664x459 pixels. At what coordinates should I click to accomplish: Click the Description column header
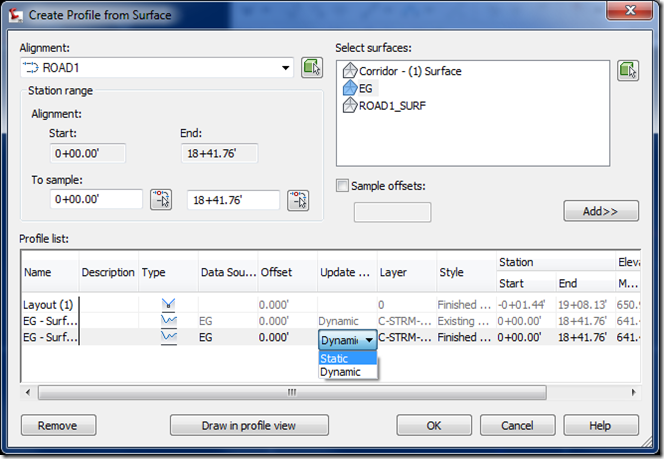tap(108, 272)
